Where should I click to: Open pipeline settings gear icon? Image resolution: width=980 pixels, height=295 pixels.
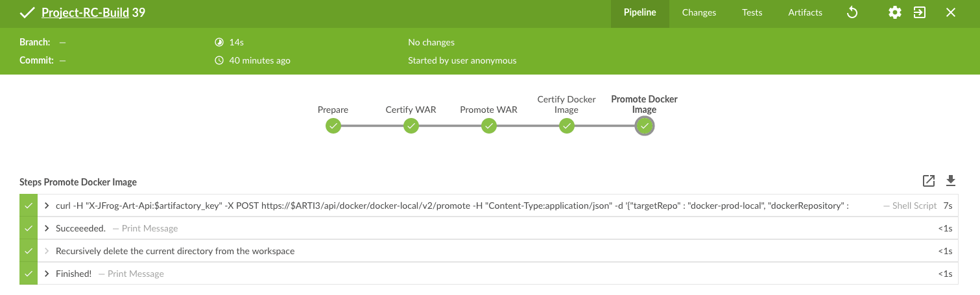click(894, 12)
